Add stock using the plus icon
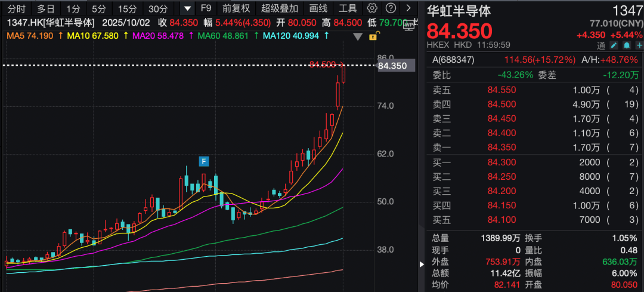Image resolution: width=644 pixels, height=292 pixels. 638,45
